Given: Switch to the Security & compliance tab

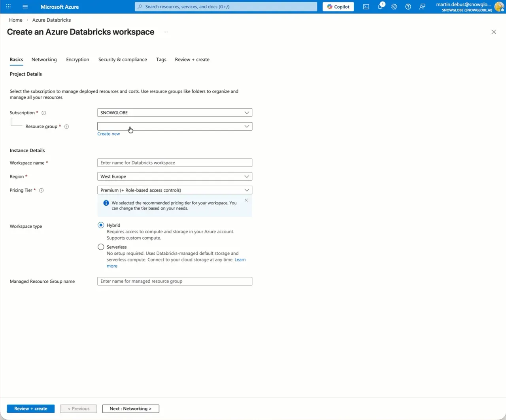Looking at the screenshot, I should coord(123,60).
